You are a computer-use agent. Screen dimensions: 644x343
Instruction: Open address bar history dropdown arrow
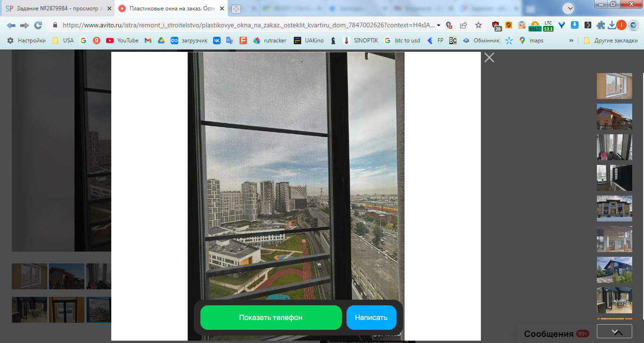(x=439, y=25)
